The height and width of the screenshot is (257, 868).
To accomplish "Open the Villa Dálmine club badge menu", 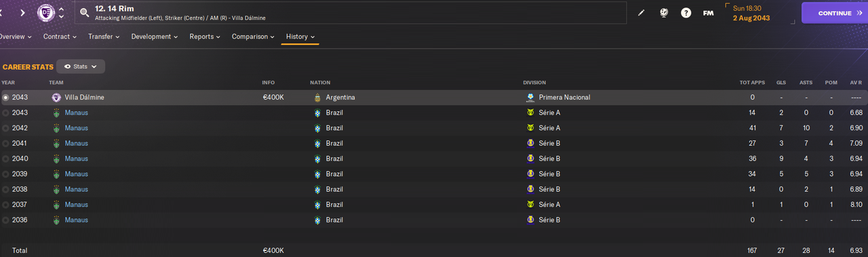I will pos(46,13).
